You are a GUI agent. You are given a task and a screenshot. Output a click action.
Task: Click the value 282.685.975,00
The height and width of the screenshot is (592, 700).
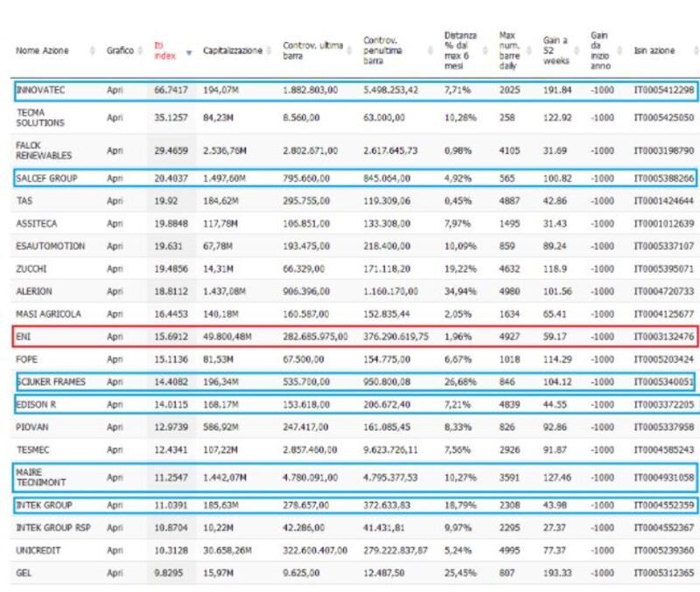pyautogui.click(x=315, y=337)
